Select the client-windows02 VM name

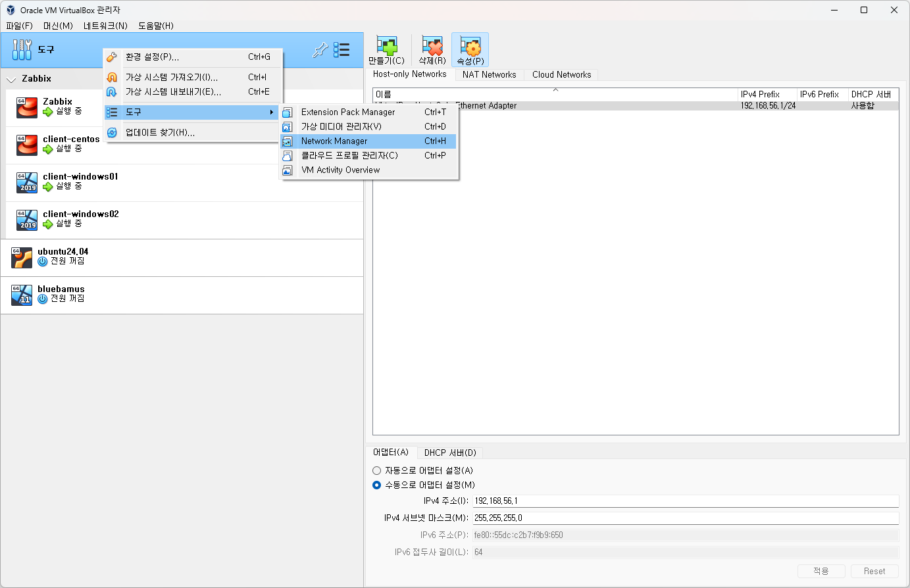(81, 214)
